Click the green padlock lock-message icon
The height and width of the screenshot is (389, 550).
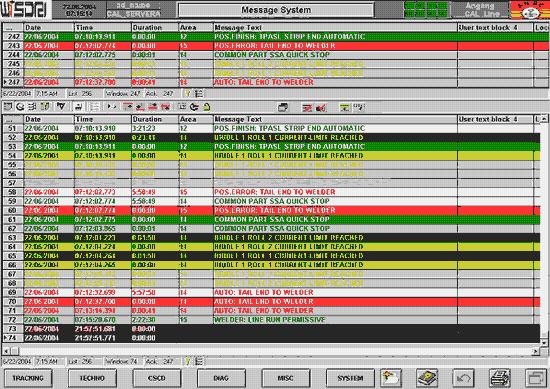tap(207, 107)
